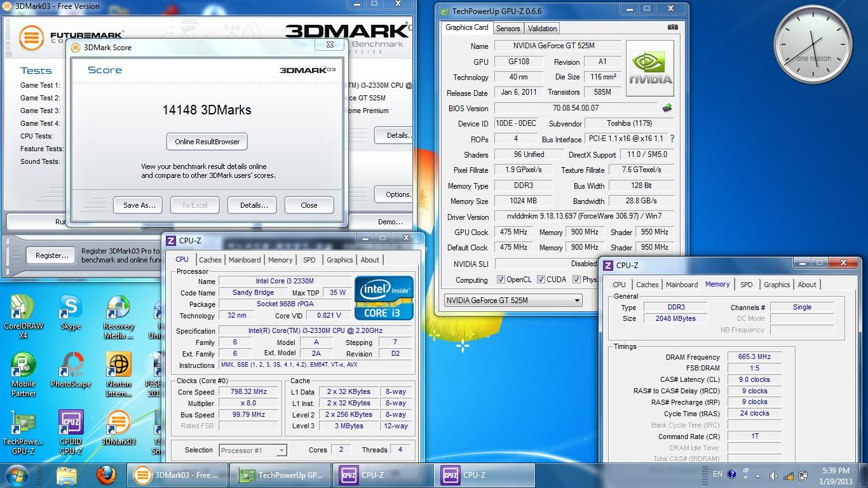Switch to 3DMark03 taskbar button
Screen dimensions: 868x488
(179, 475)
